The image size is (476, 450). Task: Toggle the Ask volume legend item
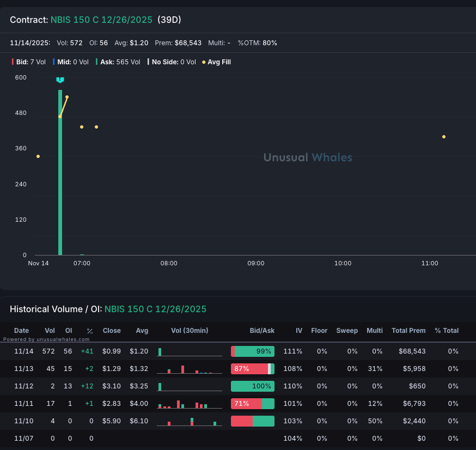click(x=118, y=62)
